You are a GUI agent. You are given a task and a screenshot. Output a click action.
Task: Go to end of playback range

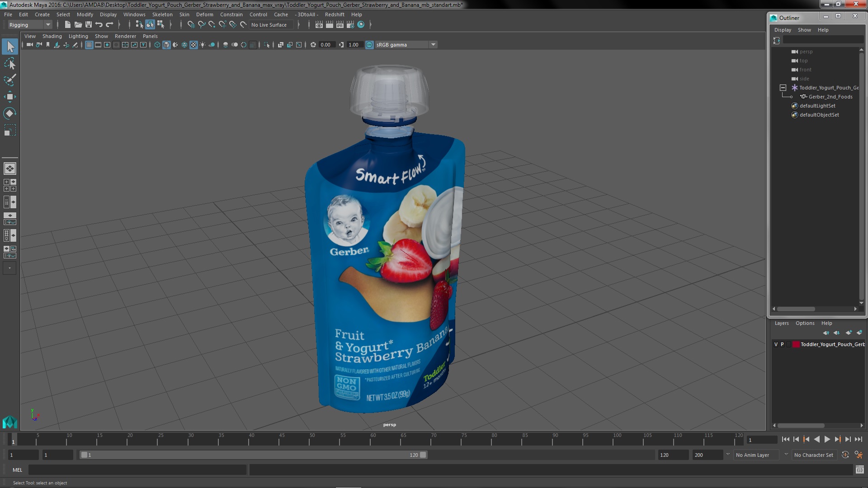858,439
